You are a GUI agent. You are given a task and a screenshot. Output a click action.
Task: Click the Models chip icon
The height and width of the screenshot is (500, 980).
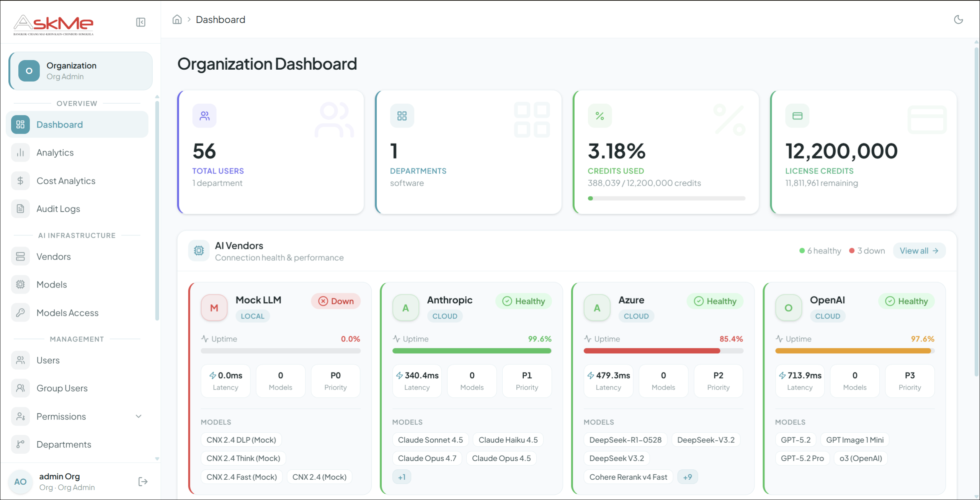[x=20, y=284]
